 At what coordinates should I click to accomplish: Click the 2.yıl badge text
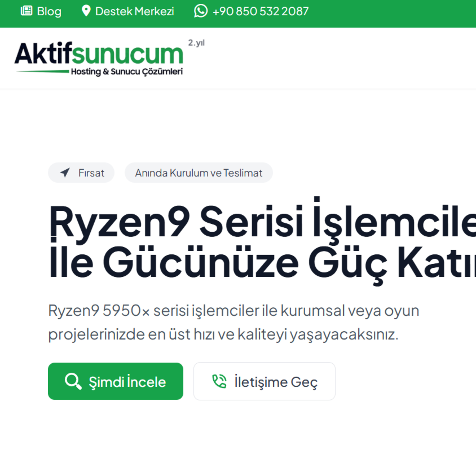[x=196, y=43]
